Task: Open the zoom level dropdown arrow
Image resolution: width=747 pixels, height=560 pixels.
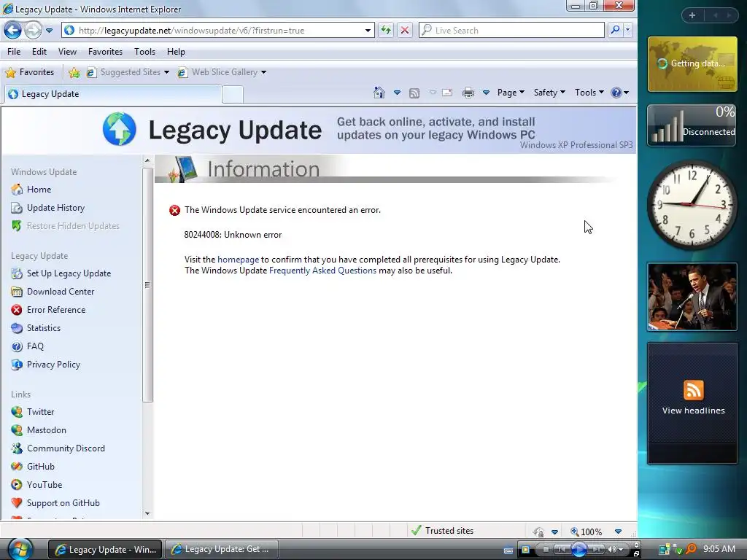Action: (x=618, y=532)
